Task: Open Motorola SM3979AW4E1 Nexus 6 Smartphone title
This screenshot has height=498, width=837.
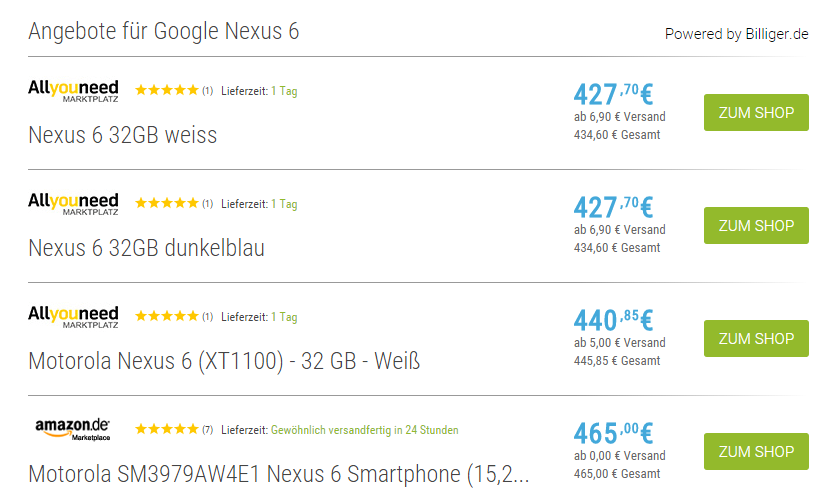Action: point(278,474)
